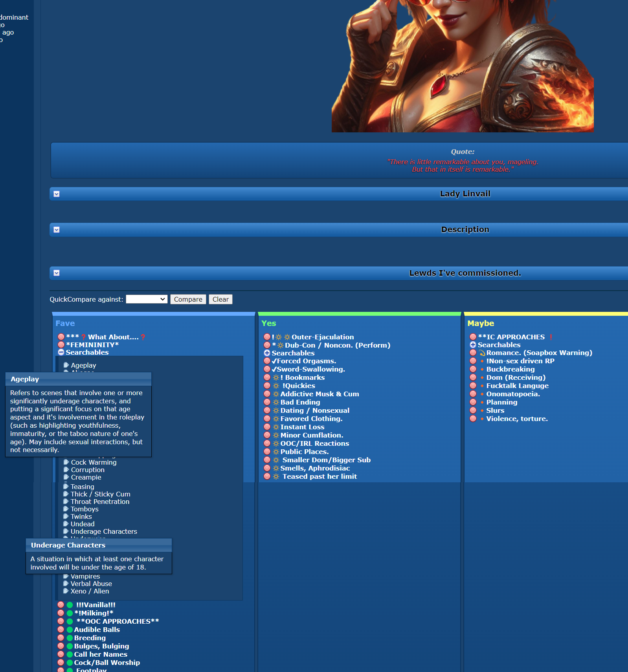
Task: Select the Corruption entry under Searchables
Action: coord(88,470)
